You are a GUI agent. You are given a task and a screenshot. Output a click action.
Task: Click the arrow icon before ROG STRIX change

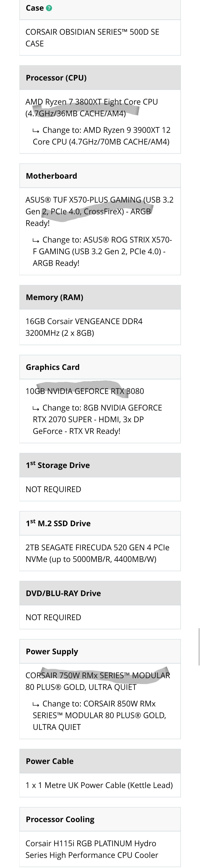[36, 240]
